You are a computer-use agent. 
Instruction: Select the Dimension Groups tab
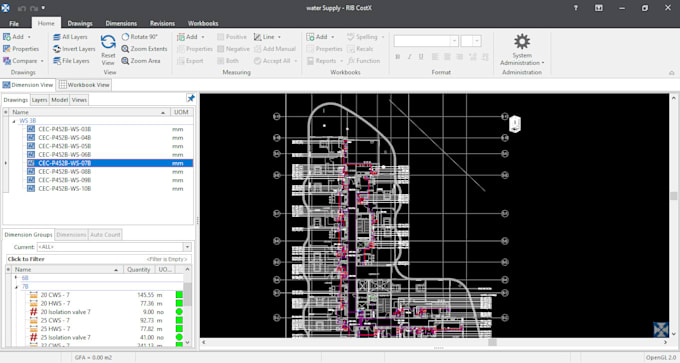[28, 235]
